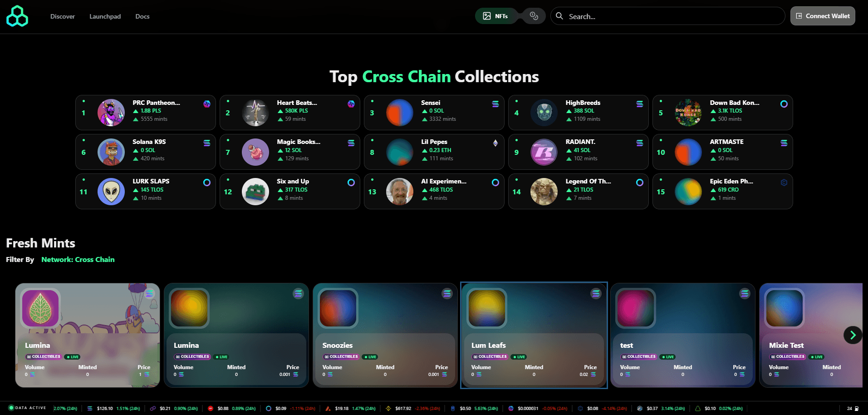This screenshot has height=415, width=868.
Task: Open the HighBreeds collection link
Action: coord(583,103)
